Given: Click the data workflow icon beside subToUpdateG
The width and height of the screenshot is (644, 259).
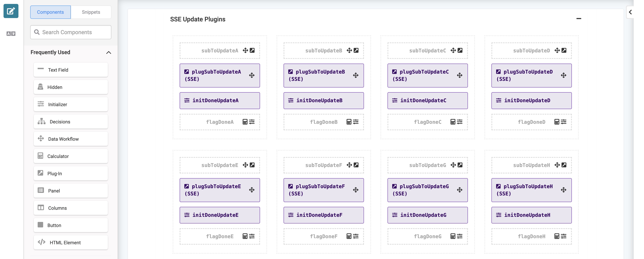Looking at the screenshot, I should (x=453, y=165).
